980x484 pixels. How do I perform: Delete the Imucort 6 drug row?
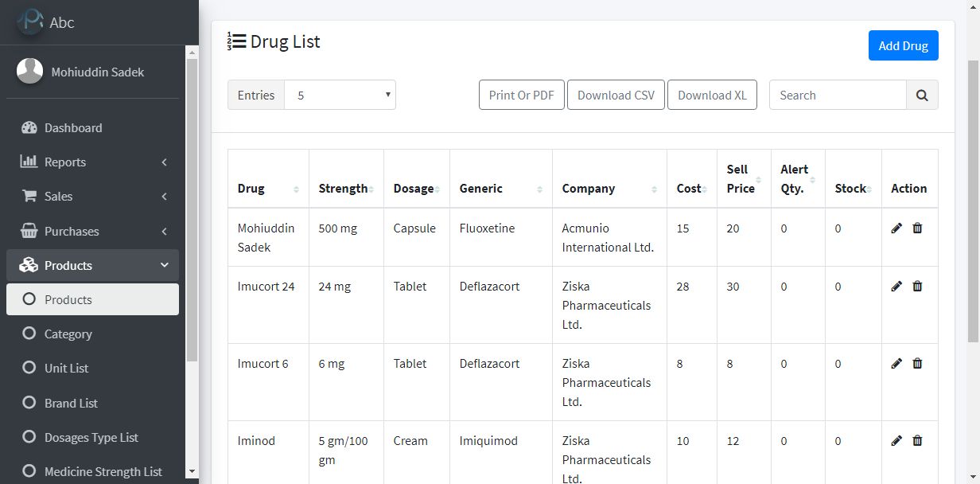click(917, 364)
